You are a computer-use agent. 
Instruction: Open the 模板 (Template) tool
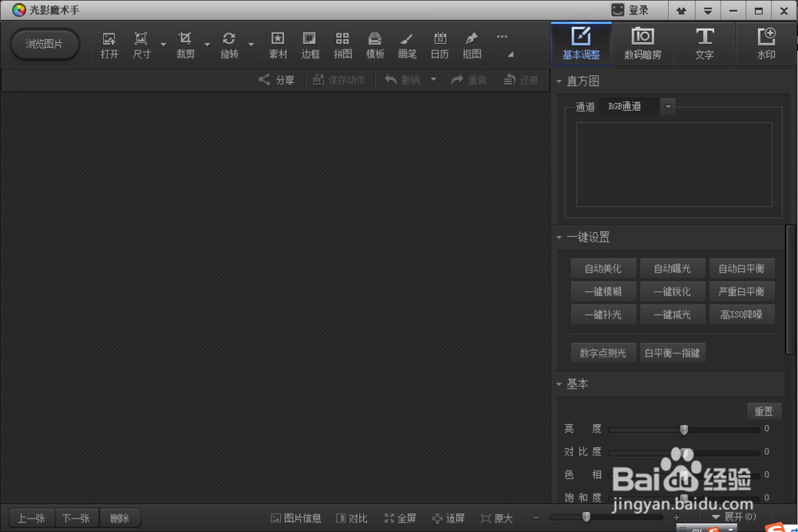point(374,44)
